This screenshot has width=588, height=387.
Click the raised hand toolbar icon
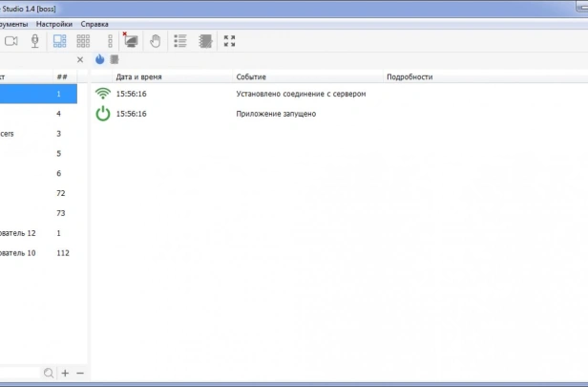coord(155,41)
